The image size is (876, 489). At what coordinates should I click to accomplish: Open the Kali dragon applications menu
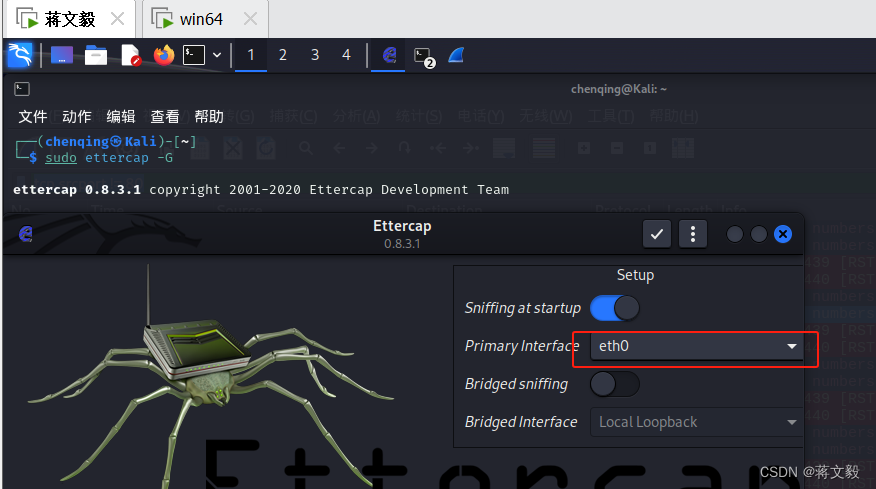pyautogui.click(x=20, y=55)
